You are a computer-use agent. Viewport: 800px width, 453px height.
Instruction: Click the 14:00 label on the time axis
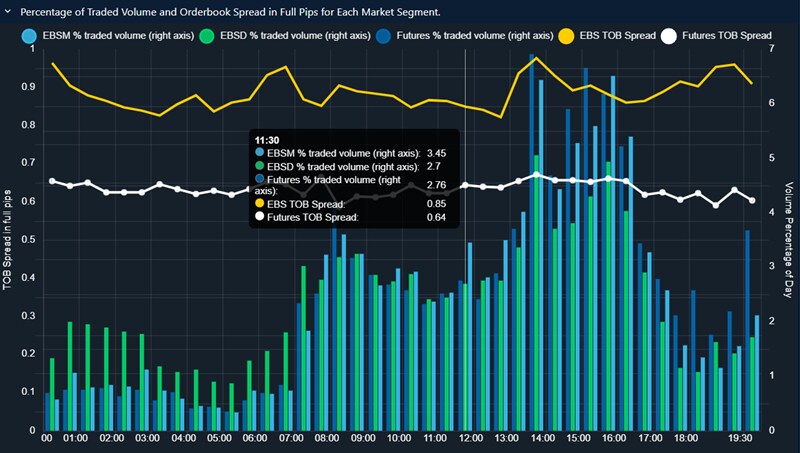545,438
